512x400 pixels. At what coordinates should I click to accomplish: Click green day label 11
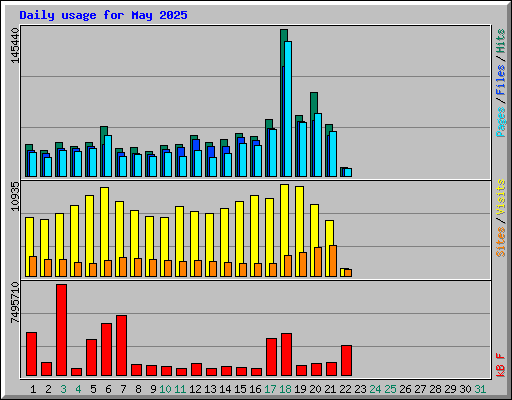point(180,389)
